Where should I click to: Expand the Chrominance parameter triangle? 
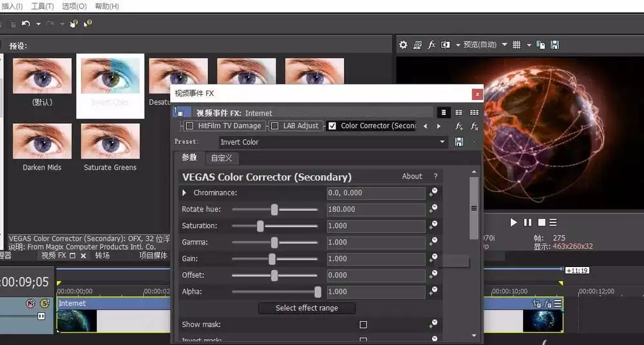pyautogui.click(x=184, y=192)
